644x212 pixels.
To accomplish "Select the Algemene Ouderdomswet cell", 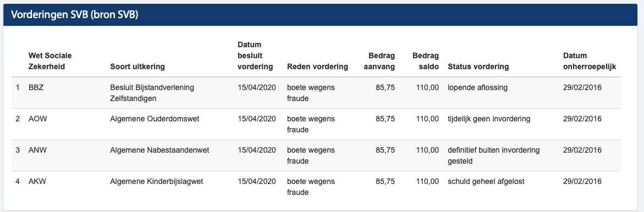I will tap(155, 119).
